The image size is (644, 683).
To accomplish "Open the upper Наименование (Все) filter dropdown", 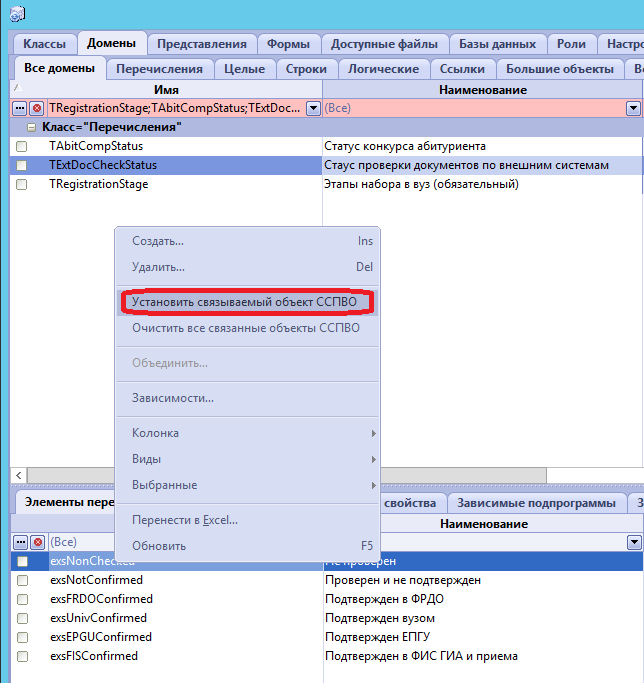I will [x=633, y=108].
